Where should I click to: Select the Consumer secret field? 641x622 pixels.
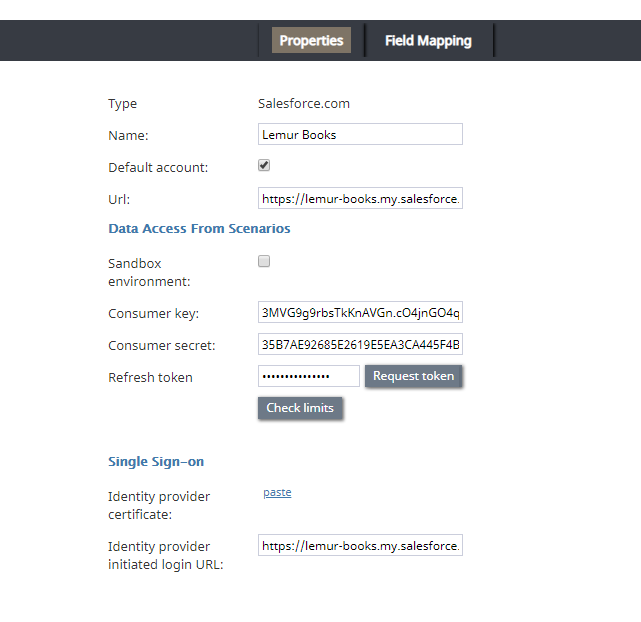click(360, 345)
